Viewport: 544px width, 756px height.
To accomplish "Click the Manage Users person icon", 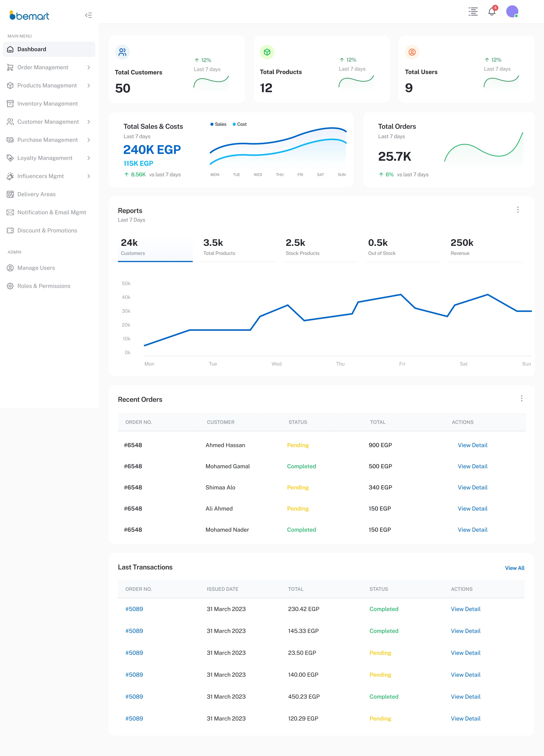I will click(x=10, y=268).
